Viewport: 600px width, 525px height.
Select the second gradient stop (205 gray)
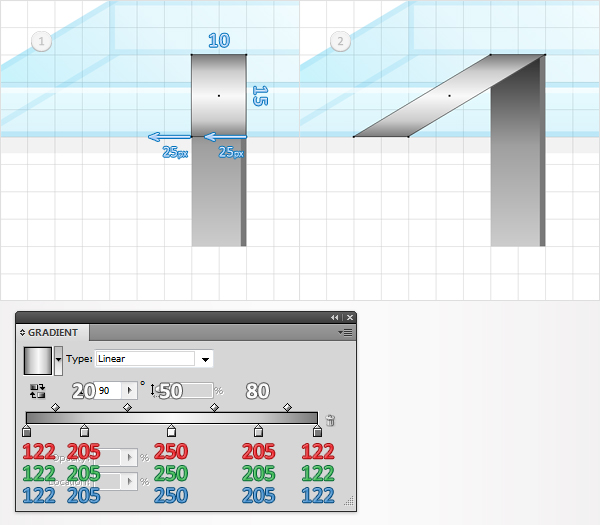(85, 431)
